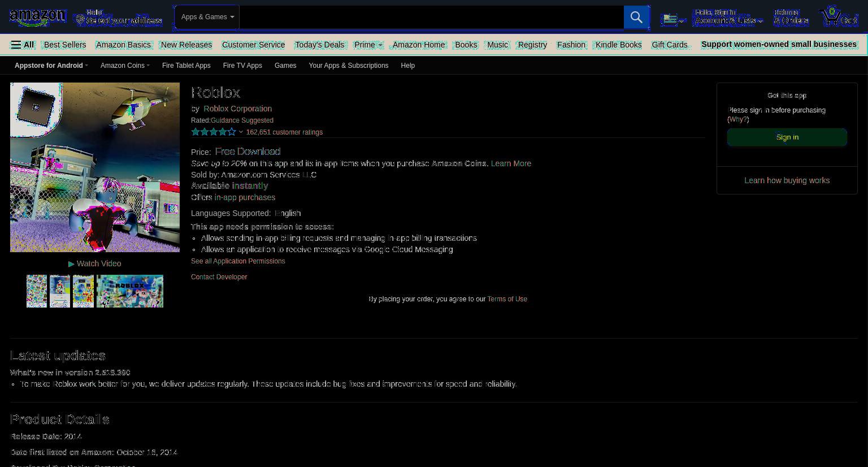Go to Books
The width and height of the screenshot is (868, 467).
(466, 45)
